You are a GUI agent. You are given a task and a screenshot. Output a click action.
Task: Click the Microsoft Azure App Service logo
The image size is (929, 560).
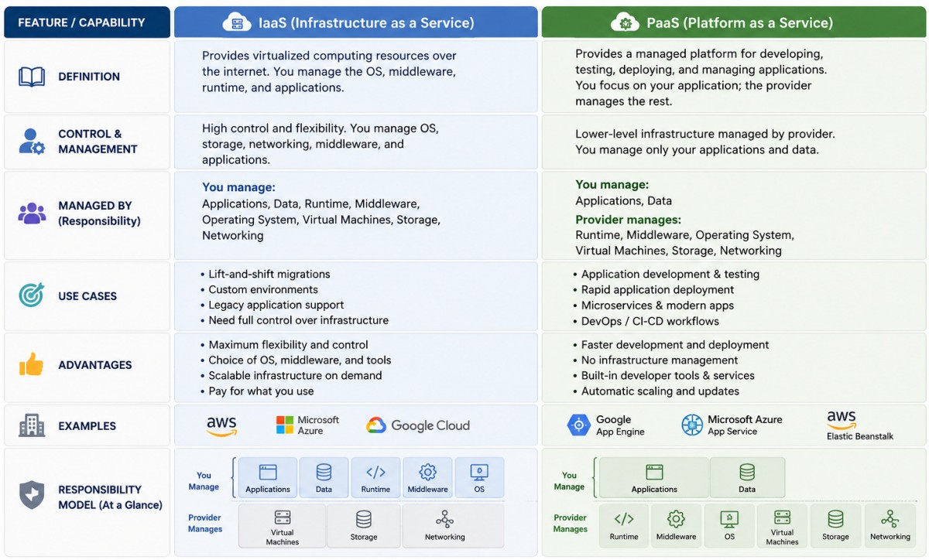coord(732,425)
